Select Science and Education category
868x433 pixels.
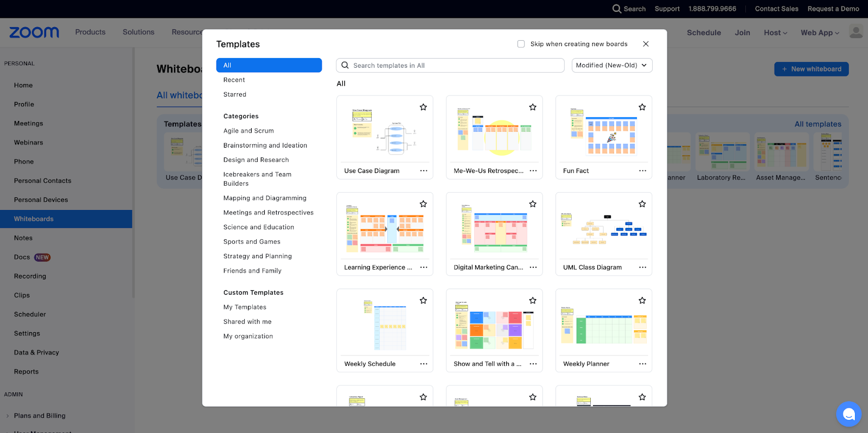tap(259, 227)
